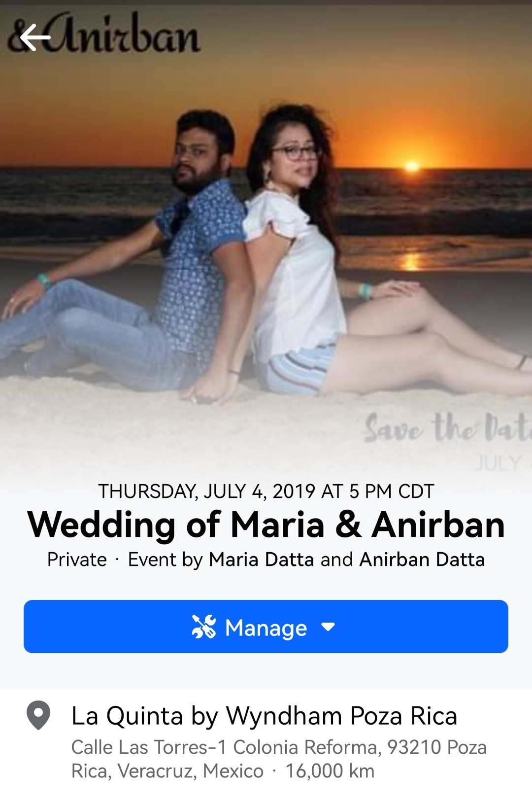Expand the Manage dropdown caret
532x805 pixels.
tap(328, 627)
